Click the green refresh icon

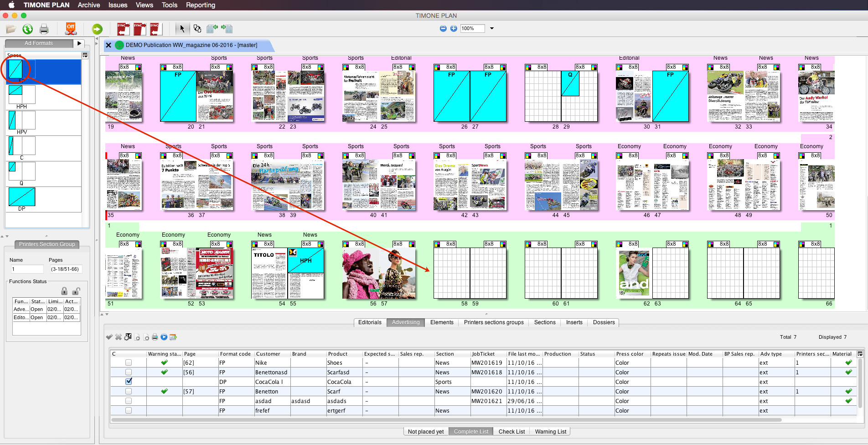point(28,29)
